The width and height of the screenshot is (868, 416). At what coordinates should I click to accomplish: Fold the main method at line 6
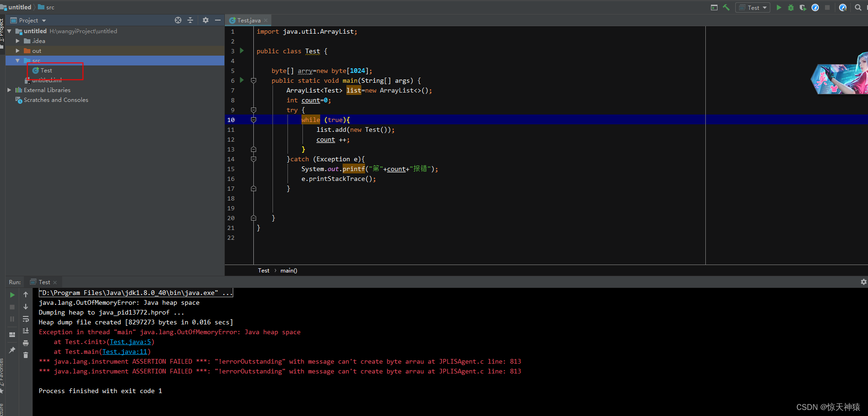(253, 80)
